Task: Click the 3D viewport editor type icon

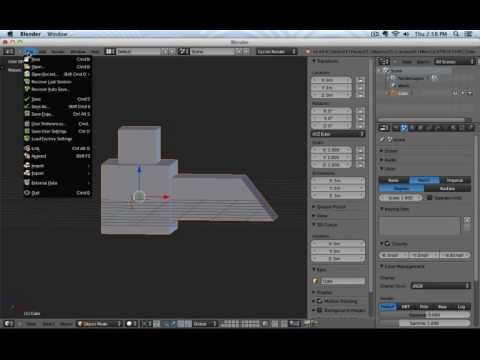Action: click(x=9, y=324)
